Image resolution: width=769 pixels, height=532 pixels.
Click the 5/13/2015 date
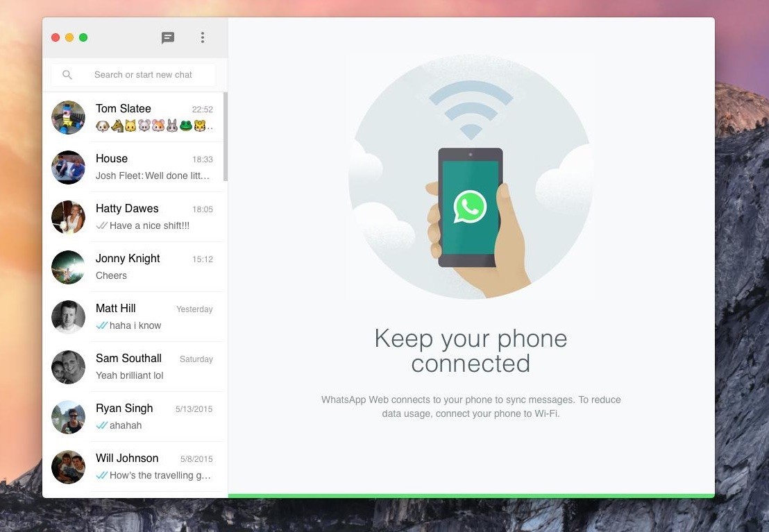tap(194, 409)
